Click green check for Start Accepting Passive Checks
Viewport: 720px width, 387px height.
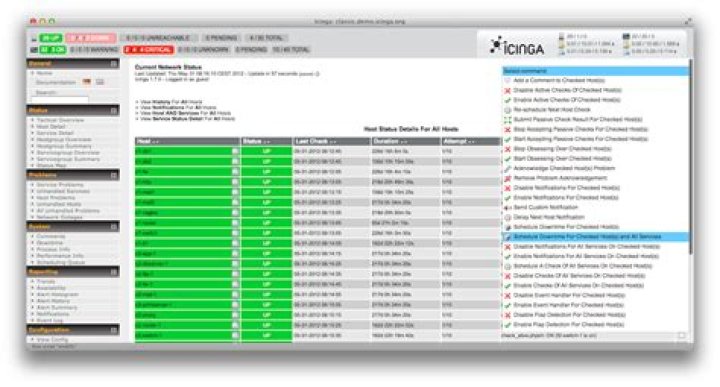pyautogui.click(x=507, y=139)
